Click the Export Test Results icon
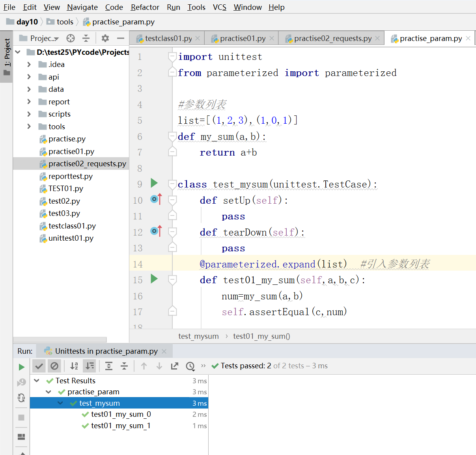The width and height of the screenshot is (476, 455). click(175, 366)
